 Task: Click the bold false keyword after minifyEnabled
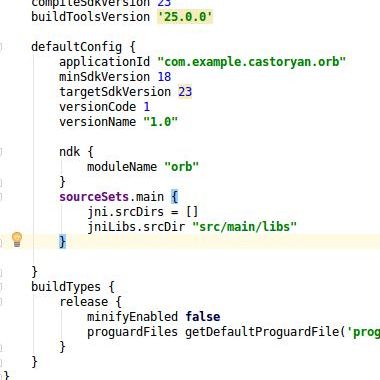203,317
